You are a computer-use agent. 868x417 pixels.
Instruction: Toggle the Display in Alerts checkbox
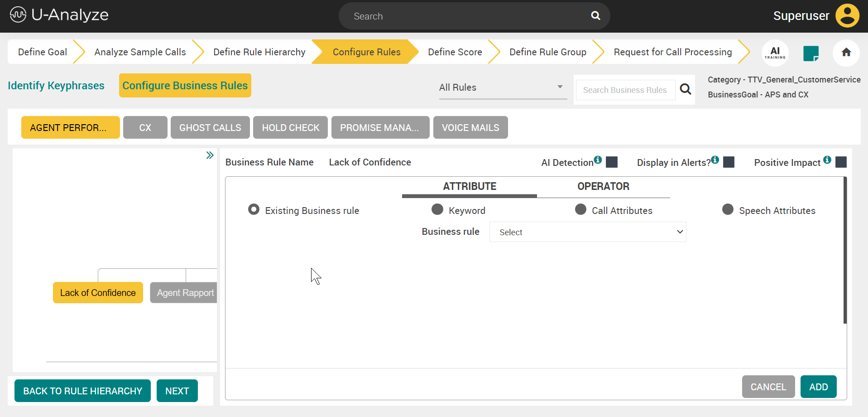click(729, 162)
